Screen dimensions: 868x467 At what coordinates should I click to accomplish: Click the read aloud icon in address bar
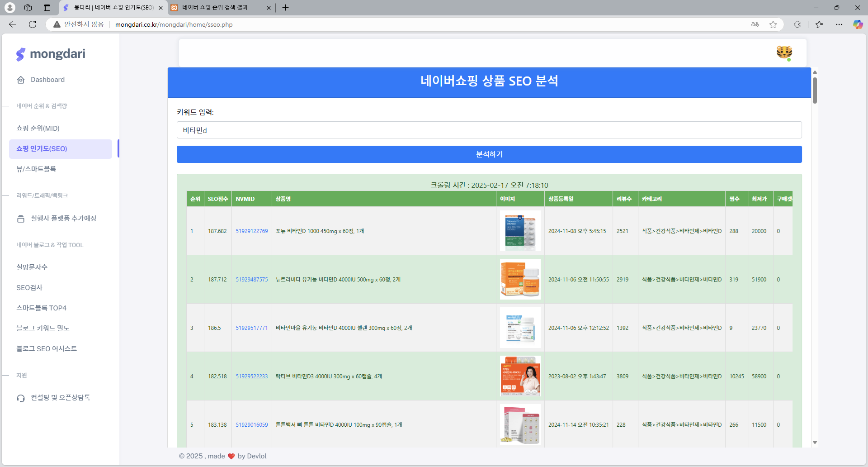coord(755,24)
